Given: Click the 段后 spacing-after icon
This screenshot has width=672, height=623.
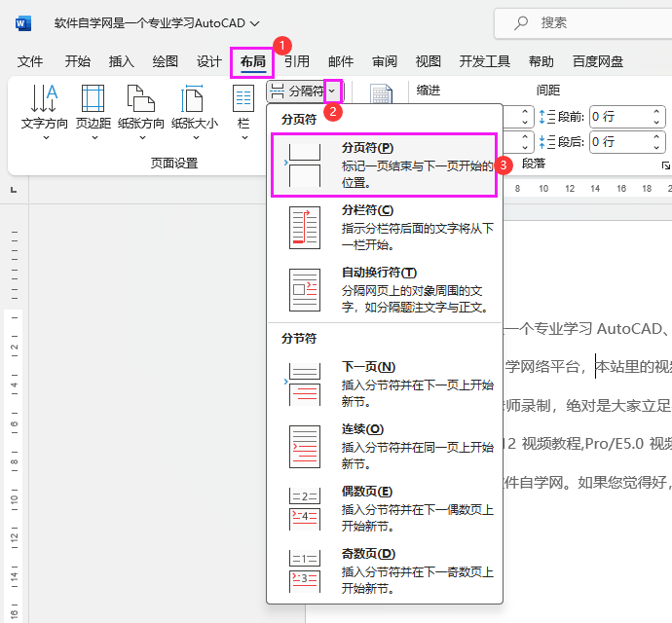Looking at the screenshot, I should coord(547,142).
